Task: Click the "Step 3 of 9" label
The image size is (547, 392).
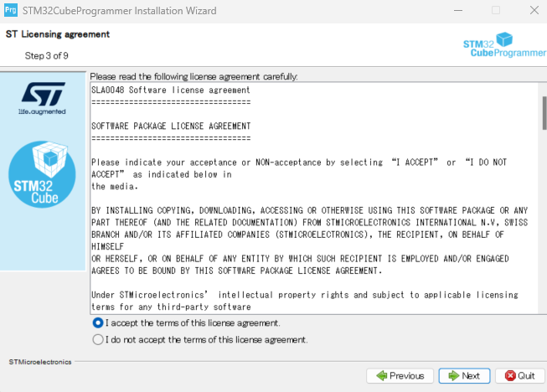Action: (48, 55)
